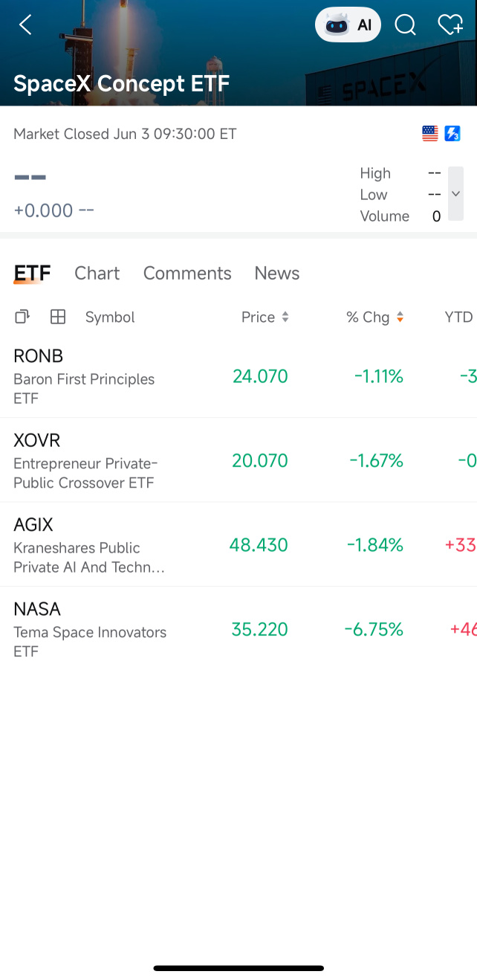
Task: Tap the search magnifier icon
Action: pos(405,25)
